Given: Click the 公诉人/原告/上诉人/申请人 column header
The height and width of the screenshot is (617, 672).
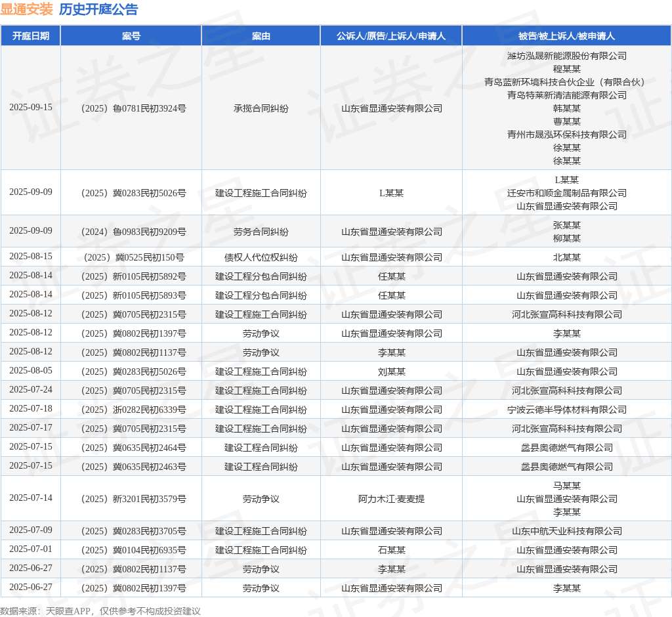Looking at the screenshot, I should pos(391,36).
